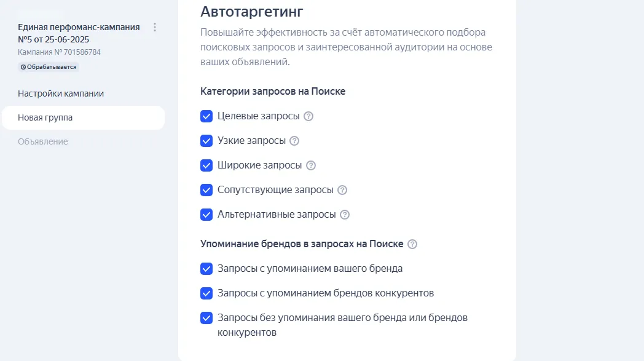The height and width of the screenshot is (361, 644).
Task: Open Настройки кампании in sidebar
Action: [61, 93]
